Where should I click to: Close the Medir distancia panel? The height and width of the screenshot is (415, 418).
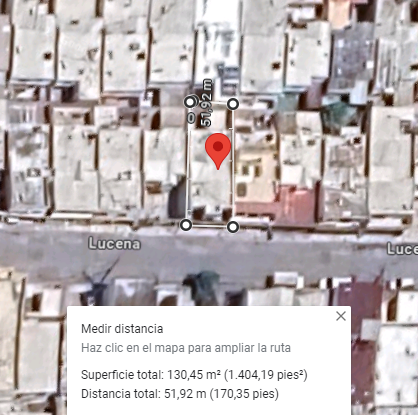tap(341, 316)
